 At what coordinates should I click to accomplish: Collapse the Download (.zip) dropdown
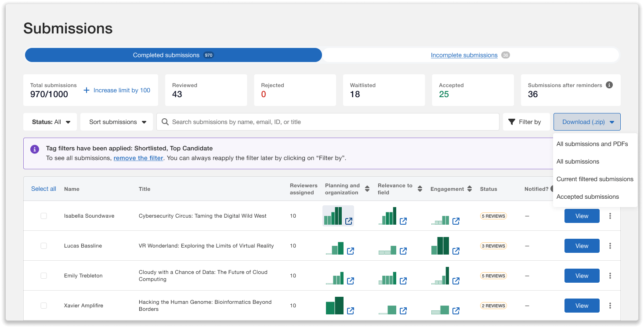pos(587,122)
